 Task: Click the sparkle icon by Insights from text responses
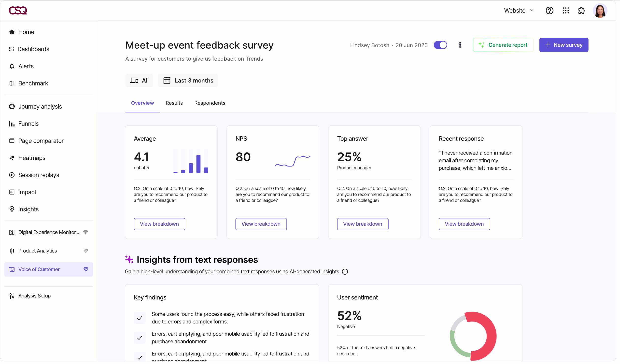(x=129, y=259)
